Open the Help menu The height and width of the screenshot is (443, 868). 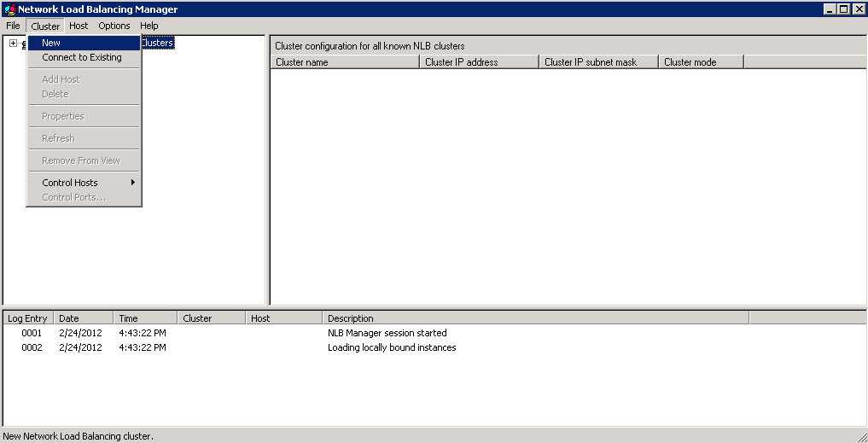pos(149,26)
